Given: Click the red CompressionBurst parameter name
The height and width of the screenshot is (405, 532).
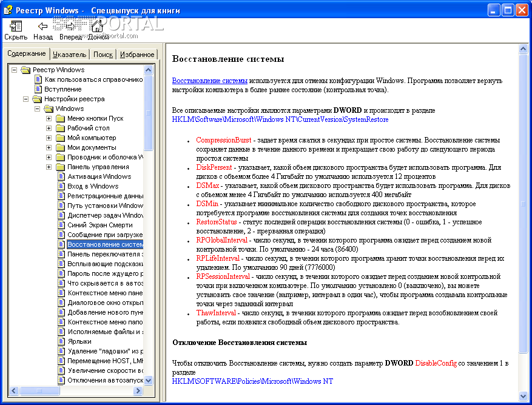Looking at the screenshot, I should (224, 140).
